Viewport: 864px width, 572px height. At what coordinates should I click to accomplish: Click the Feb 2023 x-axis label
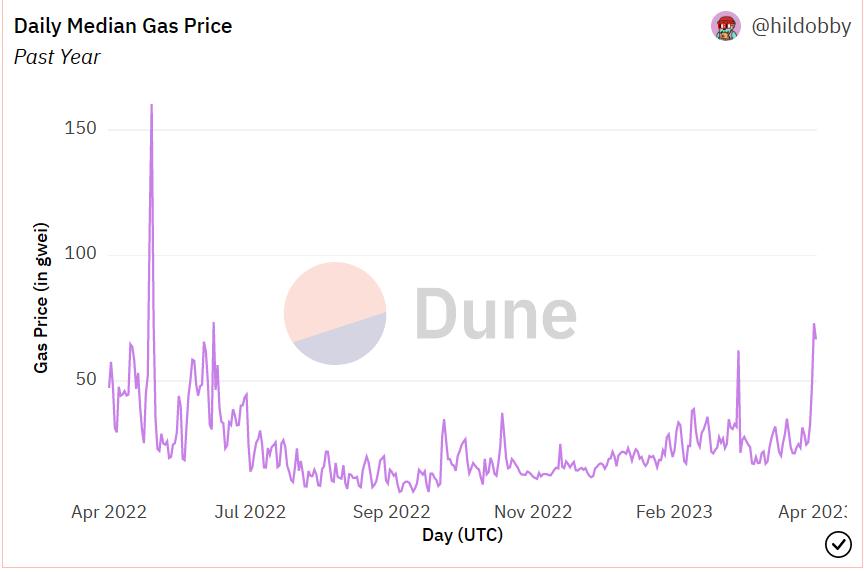point(675,512)
